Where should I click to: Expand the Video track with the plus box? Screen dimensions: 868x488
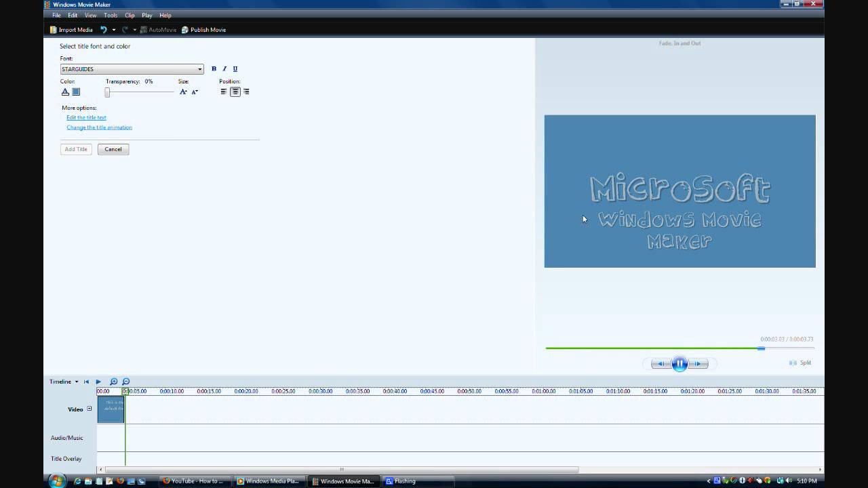[89, 409]
